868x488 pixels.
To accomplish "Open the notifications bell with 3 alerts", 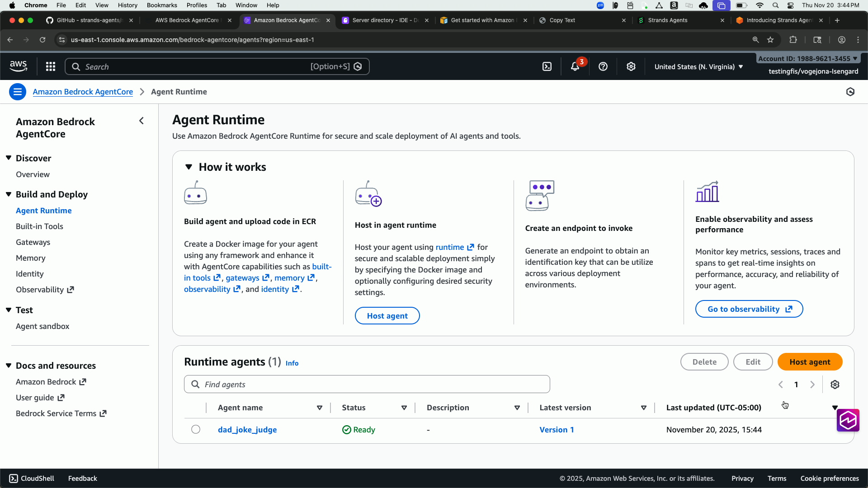I will click(575, 66).
